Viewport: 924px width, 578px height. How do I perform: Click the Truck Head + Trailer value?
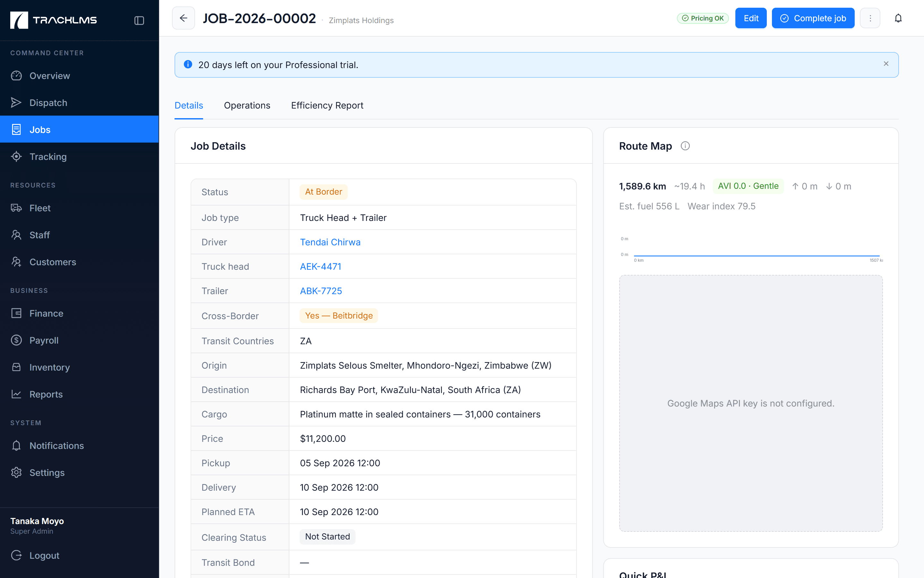coord(343,218)
